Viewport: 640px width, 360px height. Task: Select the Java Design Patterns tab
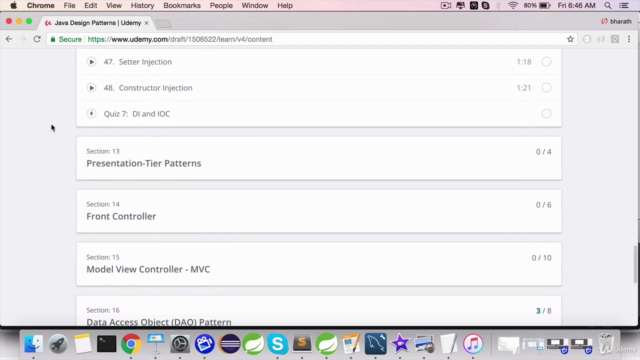tap(97, 23)
